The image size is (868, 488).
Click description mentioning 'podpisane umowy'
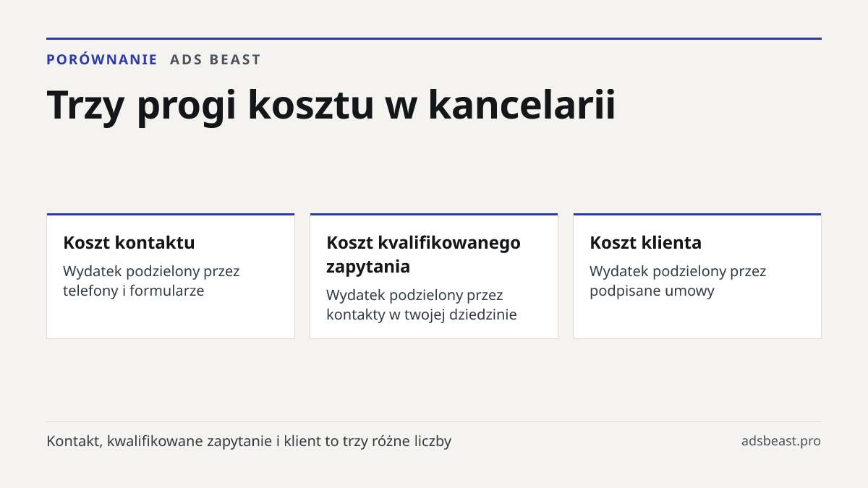(x=678, y=281)
